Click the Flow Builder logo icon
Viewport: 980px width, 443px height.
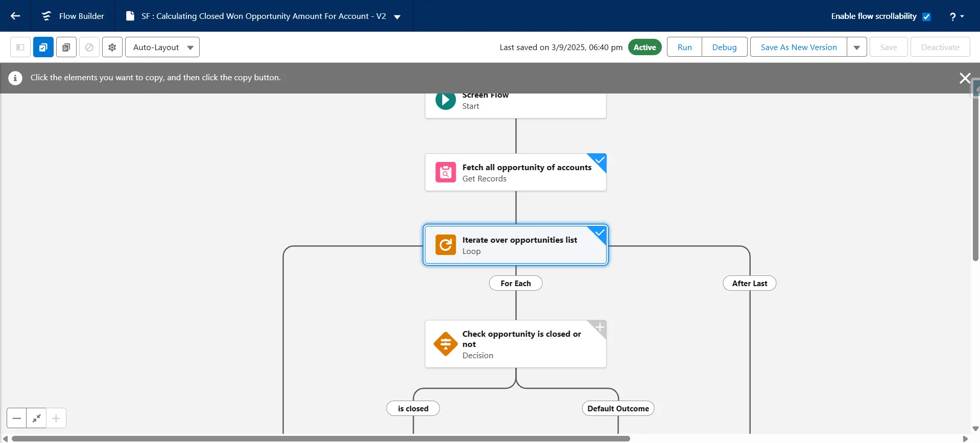tap(46, 16)
